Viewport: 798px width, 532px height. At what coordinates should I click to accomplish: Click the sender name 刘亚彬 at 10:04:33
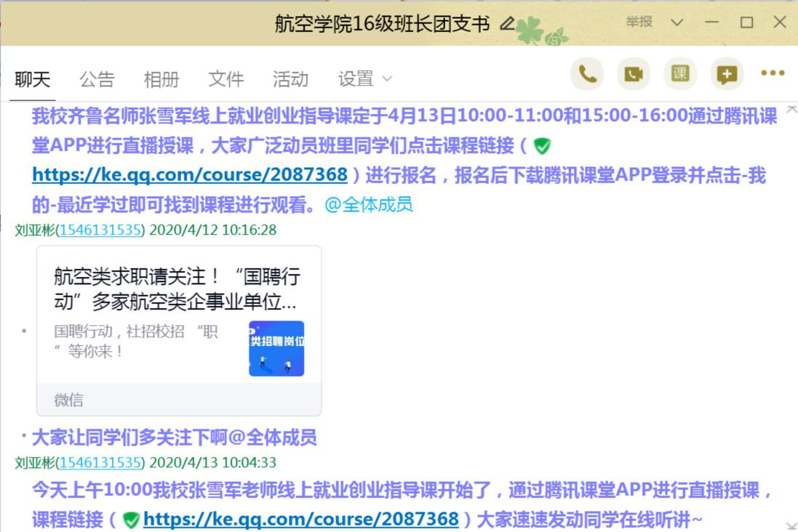(35, 462)
